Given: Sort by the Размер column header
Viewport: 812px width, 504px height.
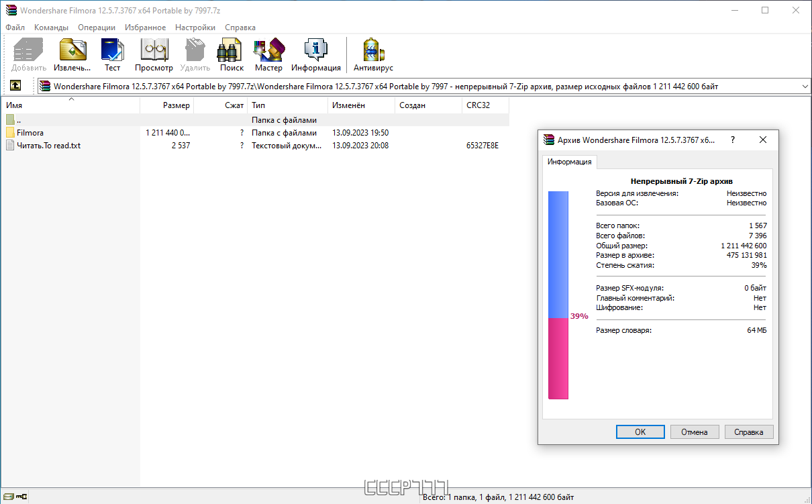Looking at the screenshot, I should coord(167,105).
